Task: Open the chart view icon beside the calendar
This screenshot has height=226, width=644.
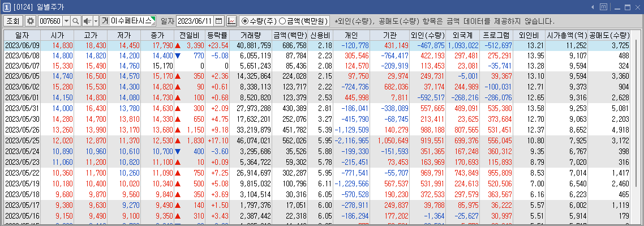Action: click(x=231, y=20)
